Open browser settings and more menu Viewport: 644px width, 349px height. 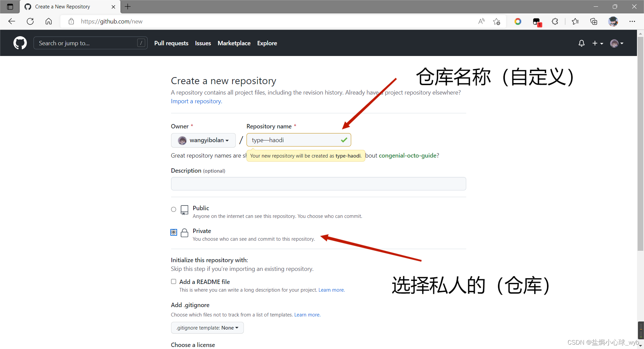[632, 21]
